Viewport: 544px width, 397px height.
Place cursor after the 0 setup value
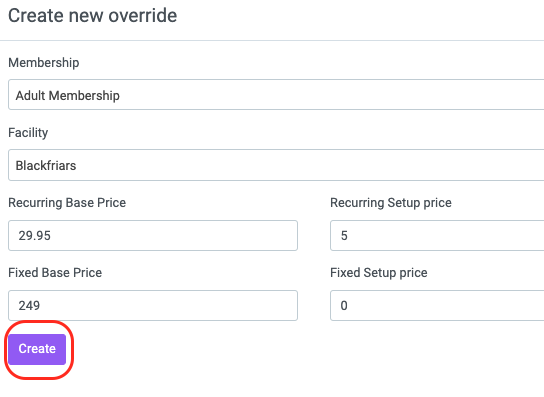[x=348, y=306]
